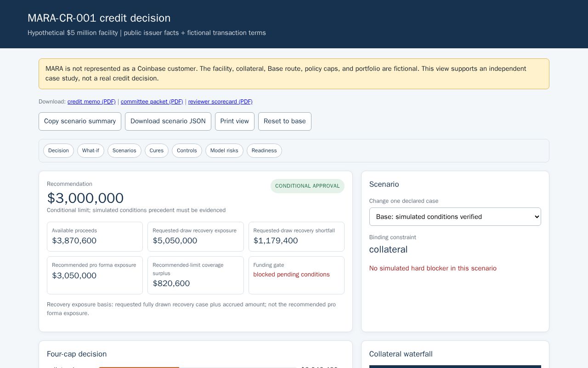The image size is (588, 368).
Task: Click the pro forma exposure value $3,050,000
Action: (x=74, y=276)
